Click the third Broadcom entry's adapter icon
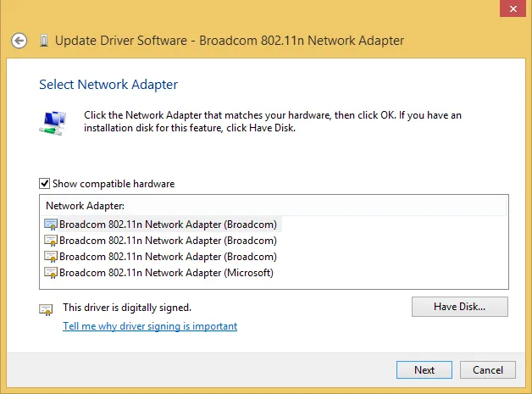Image resolution: width=532 pixels, height=394 pixels. [51, 257]
